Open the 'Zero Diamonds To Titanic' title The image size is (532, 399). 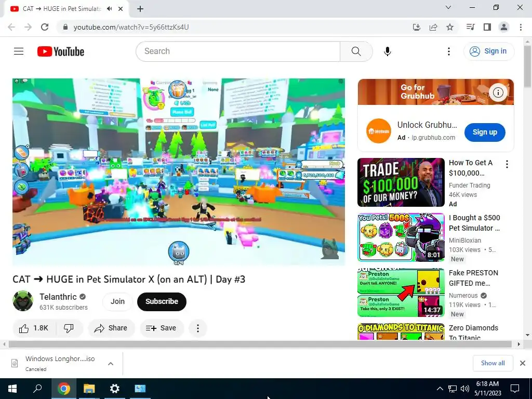(x=473, y=332)
